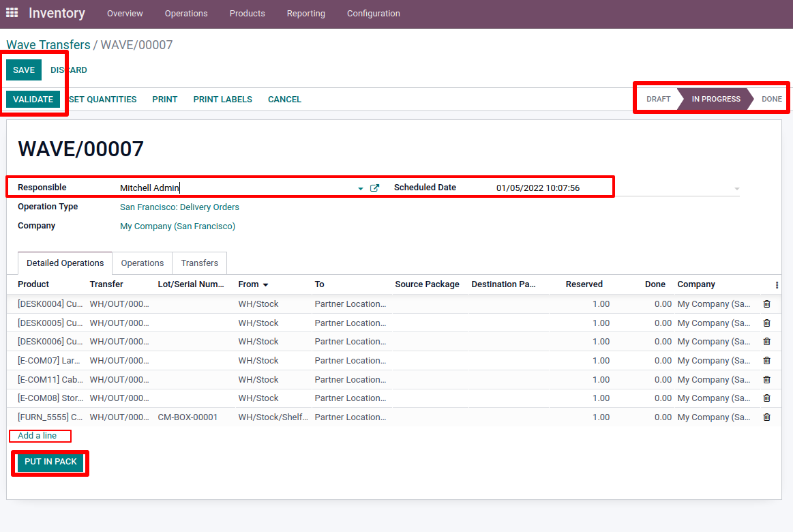The image size is (793, 532).
Task: Open the apps grid menu icon
Action: (x=12, y=13)
